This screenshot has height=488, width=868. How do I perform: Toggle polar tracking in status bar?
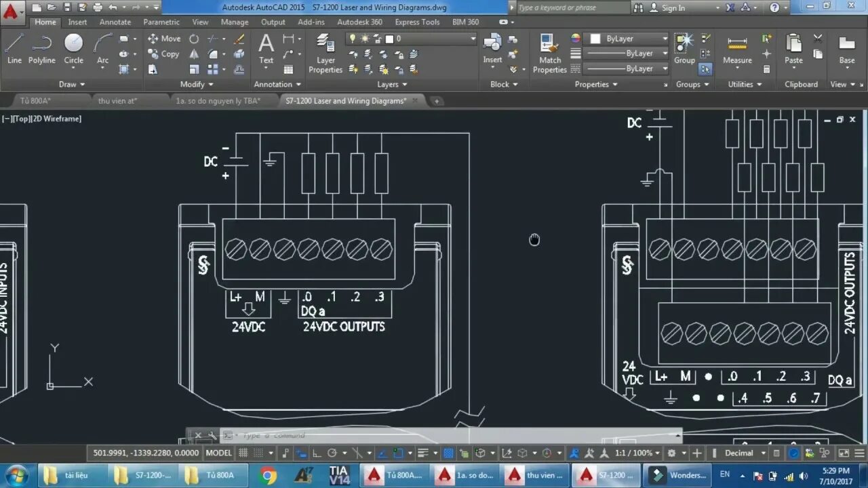pos(332,453)
